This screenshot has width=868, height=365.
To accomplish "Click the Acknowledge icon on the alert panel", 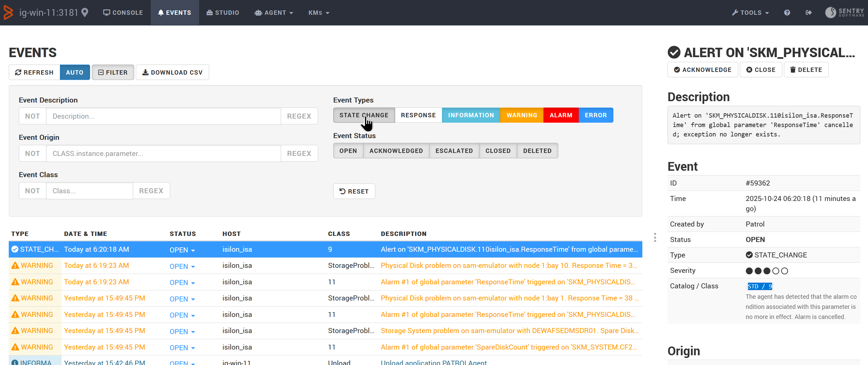I will tap(677, 70).
